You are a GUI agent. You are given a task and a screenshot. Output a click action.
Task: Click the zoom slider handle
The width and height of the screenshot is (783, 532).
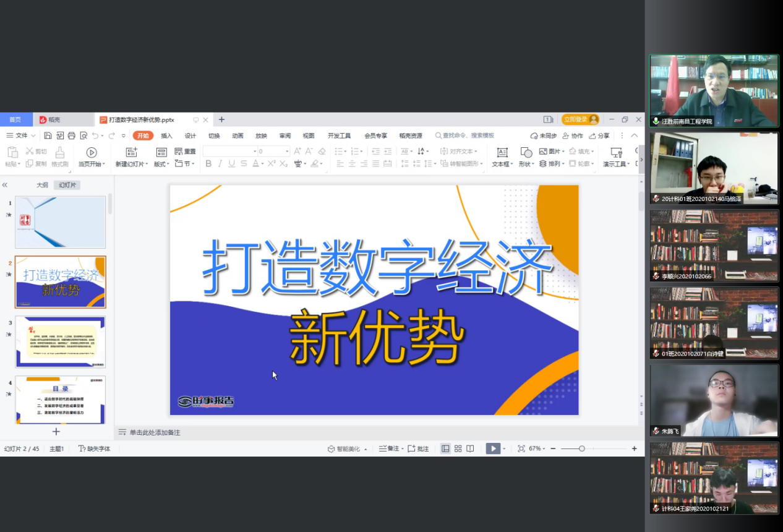click(582, 448)
